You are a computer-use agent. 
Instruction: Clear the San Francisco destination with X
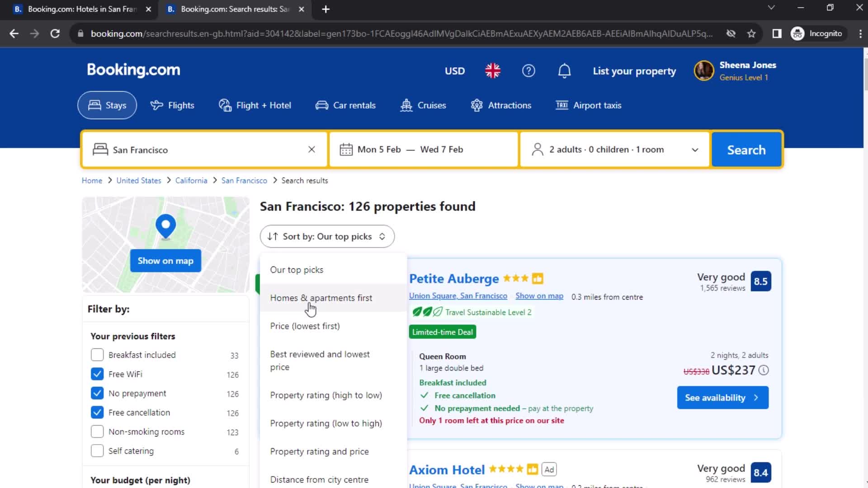311,150
